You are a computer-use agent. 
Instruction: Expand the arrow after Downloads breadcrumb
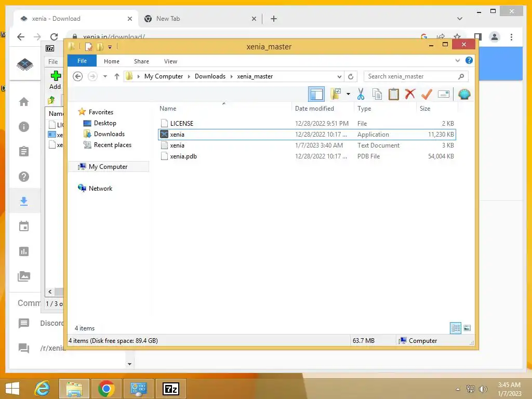(x=232, y=76)
